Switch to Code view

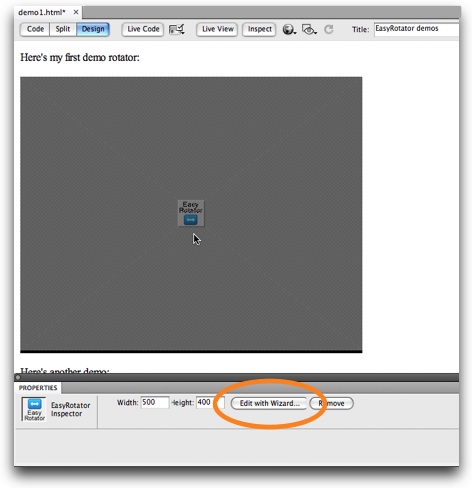pyautogui.click(x=35, y=29)
